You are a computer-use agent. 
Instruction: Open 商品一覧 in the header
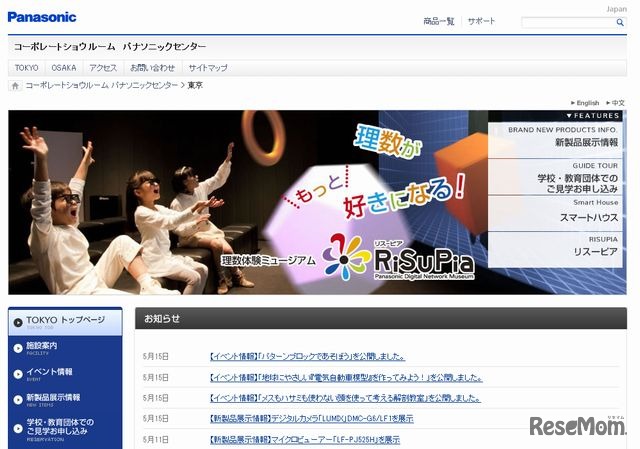(439, 21)
